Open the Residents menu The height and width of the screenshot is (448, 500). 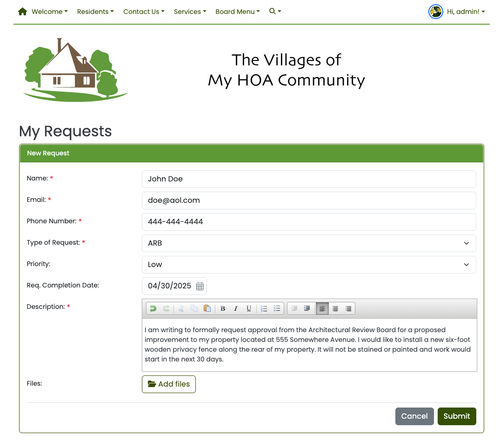[95, 12]
